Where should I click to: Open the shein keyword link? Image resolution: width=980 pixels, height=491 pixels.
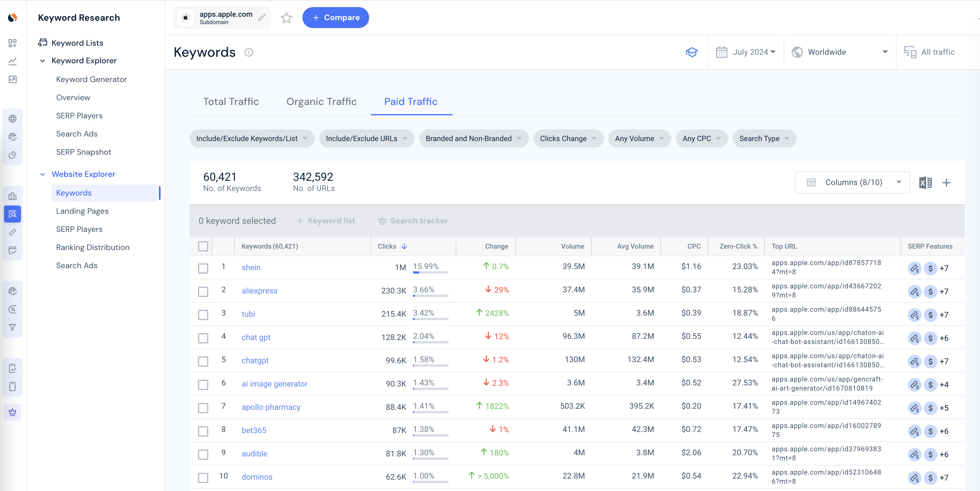click(251, 268)
